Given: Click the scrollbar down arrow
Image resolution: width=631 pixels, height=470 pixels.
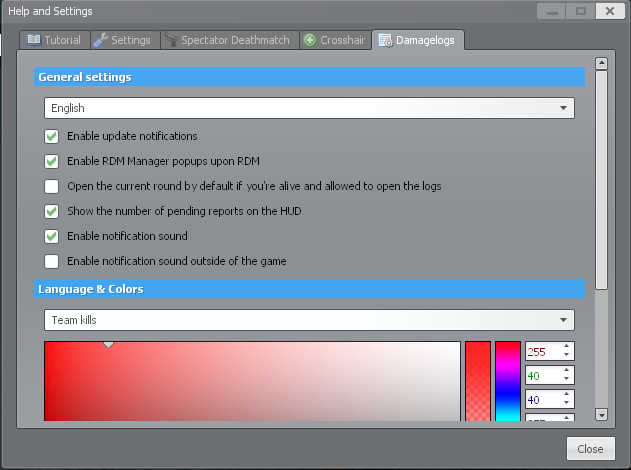Looking at the screenshot, I should pyautogui.click(x=601, y=414).
